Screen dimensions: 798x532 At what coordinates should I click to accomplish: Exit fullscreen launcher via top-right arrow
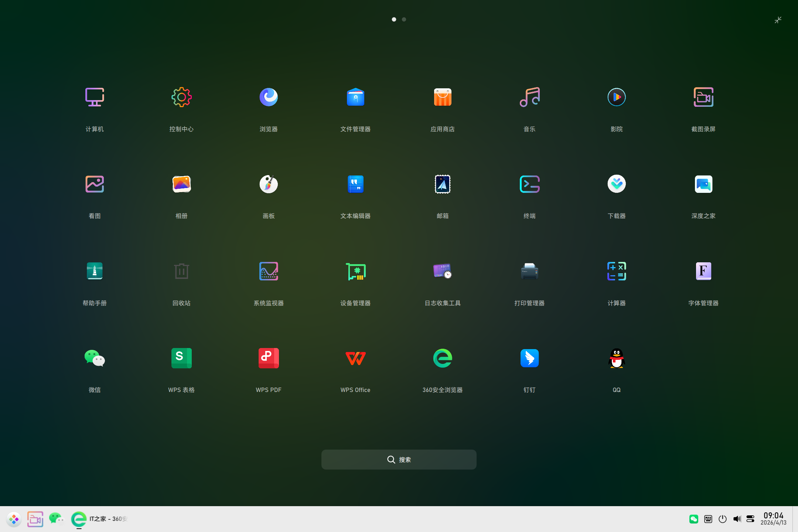(x=778, y=20)
